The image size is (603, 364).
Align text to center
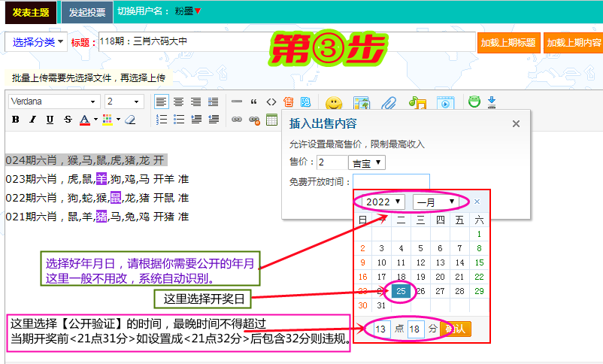pos(178,102)
